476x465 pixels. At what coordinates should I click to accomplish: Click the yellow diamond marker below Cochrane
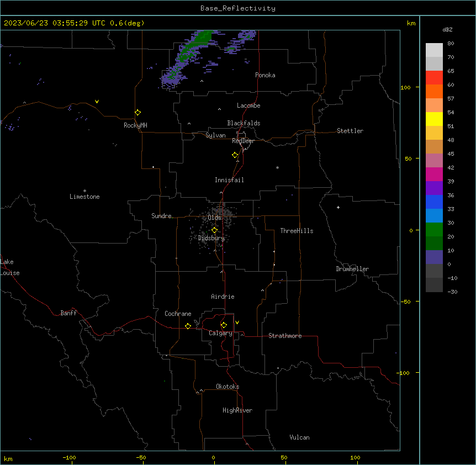click(x=188, y=326)
